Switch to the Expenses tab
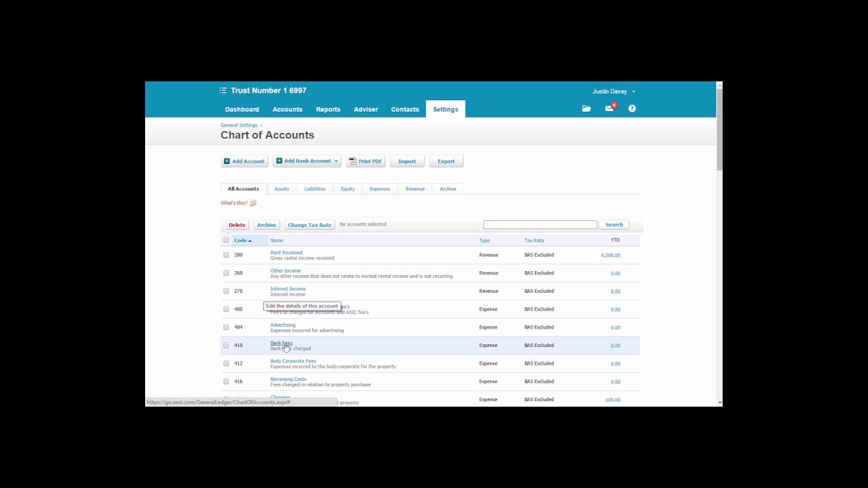 tap(380, 189)
